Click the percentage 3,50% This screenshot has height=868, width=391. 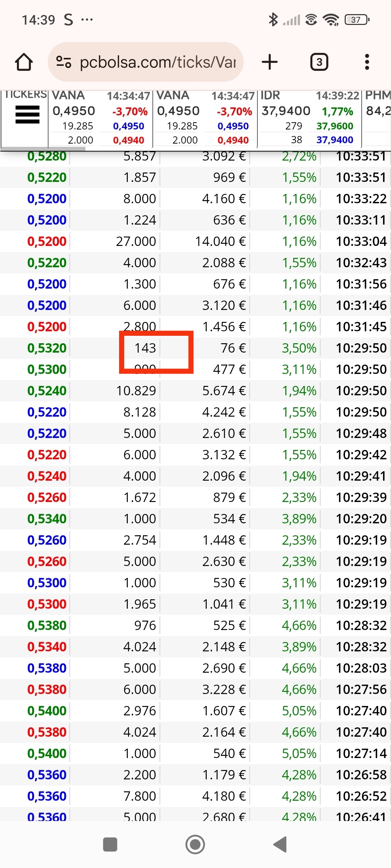pos(299,348)
